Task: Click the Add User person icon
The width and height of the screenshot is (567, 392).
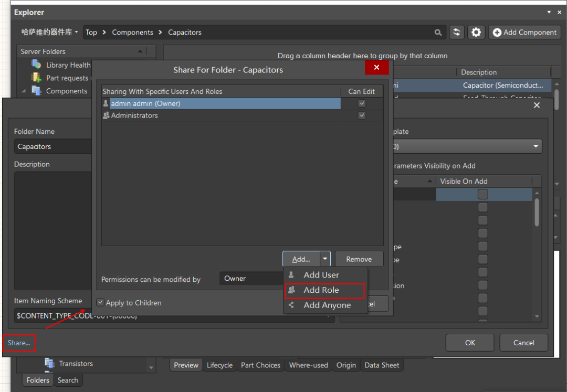Action: click(x=291, y=275)
